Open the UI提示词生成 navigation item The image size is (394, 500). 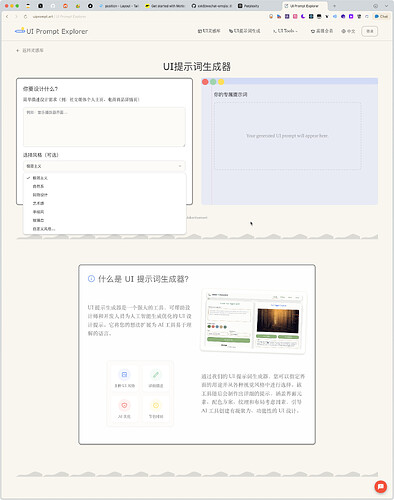coord(244,31)
